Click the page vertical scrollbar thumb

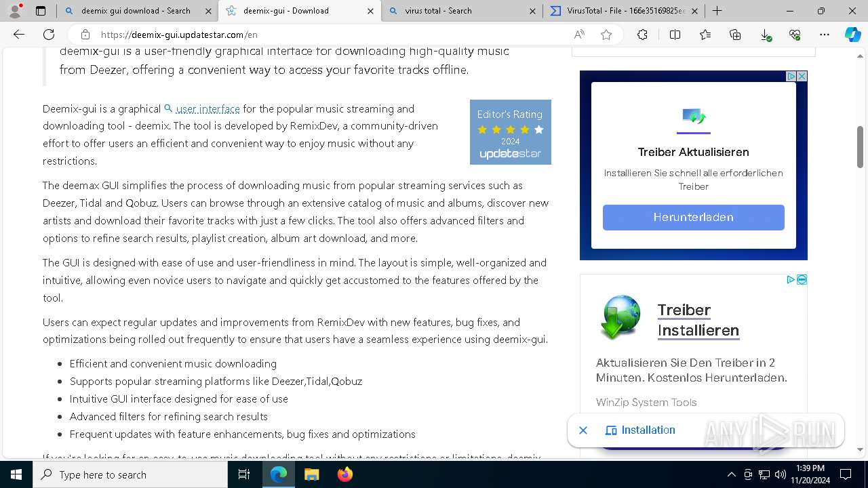coord(860,147)
